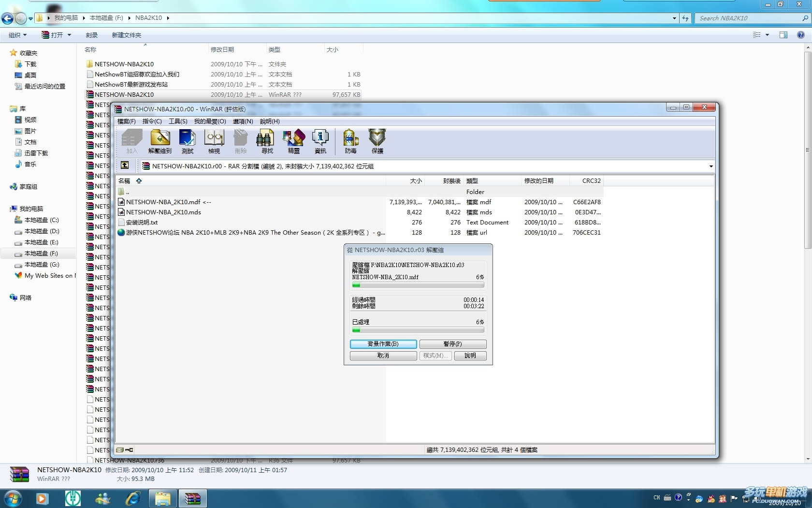Click the file extraction progress bar

tap(418, 285)
